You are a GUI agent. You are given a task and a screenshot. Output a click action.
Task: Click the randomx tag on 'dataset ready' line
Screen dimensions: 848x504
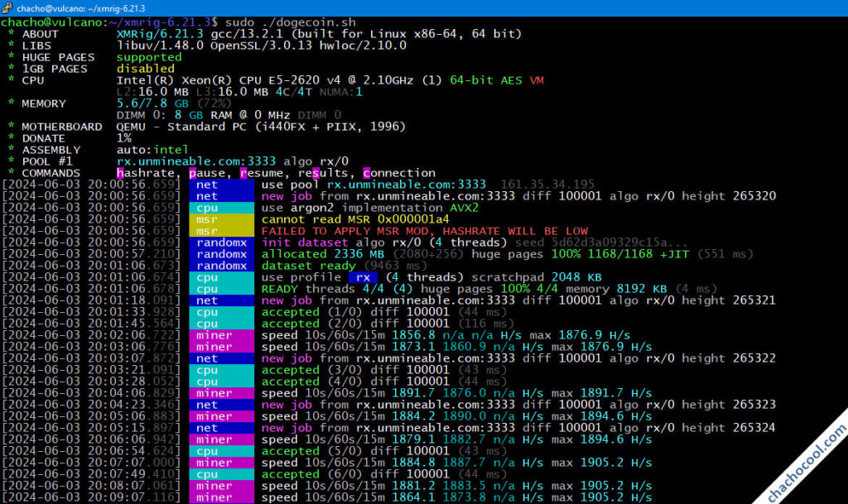point(222,266)
